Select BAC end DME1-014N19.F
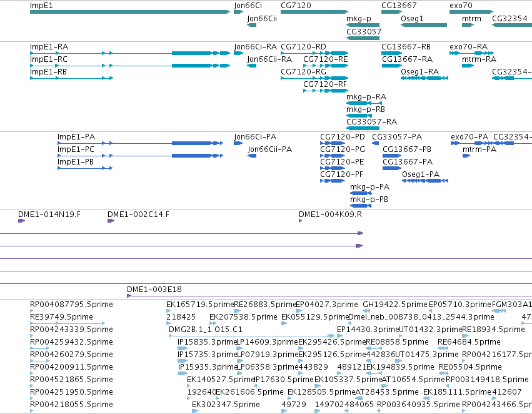 (x=21, y=221)
